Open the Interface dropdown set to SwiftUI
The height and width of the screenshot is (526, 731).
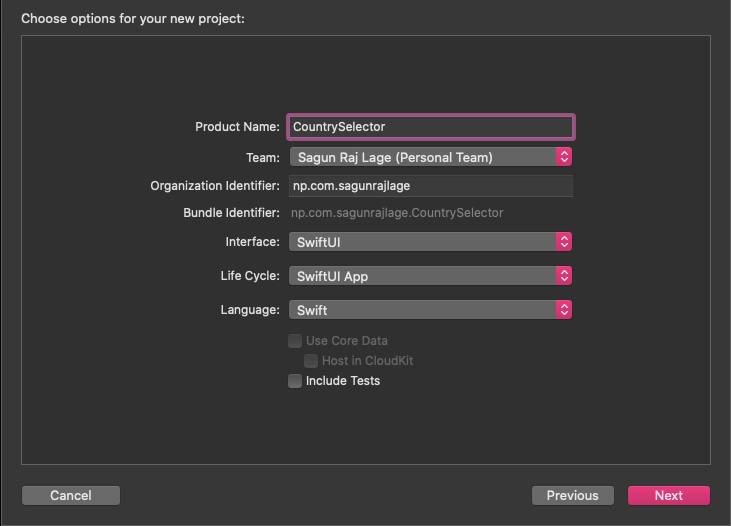(422, 242)
